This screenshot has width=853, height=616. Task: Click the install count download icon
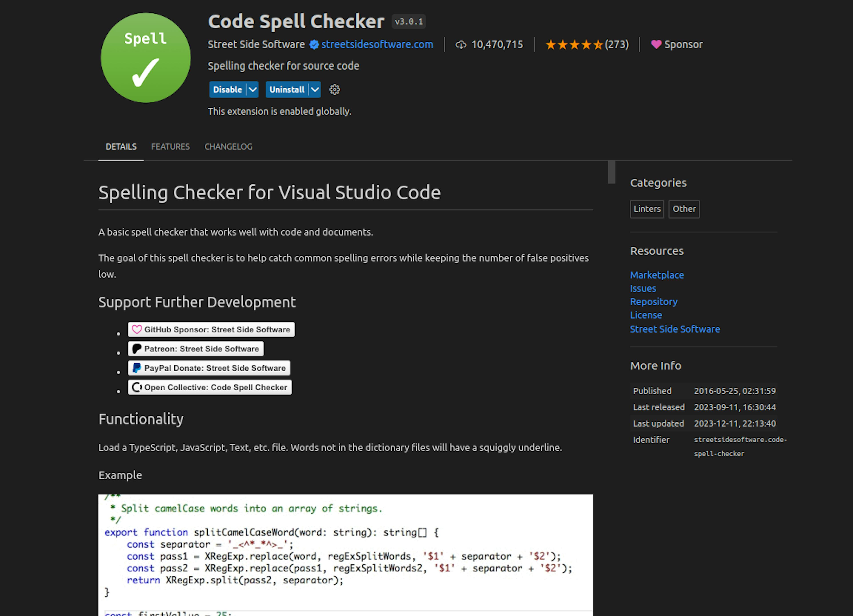461,45
